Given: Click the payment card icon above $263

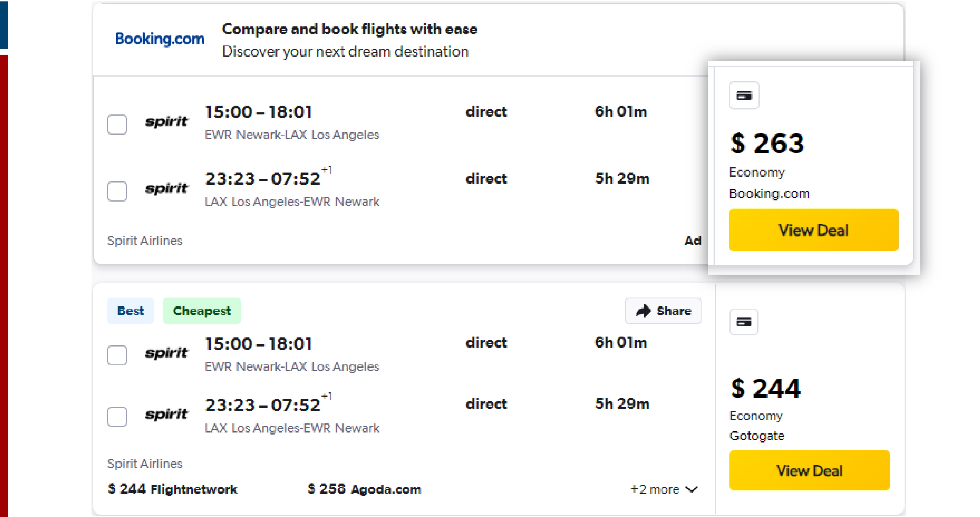Looking at the screenshot, I should pos(744,95).
